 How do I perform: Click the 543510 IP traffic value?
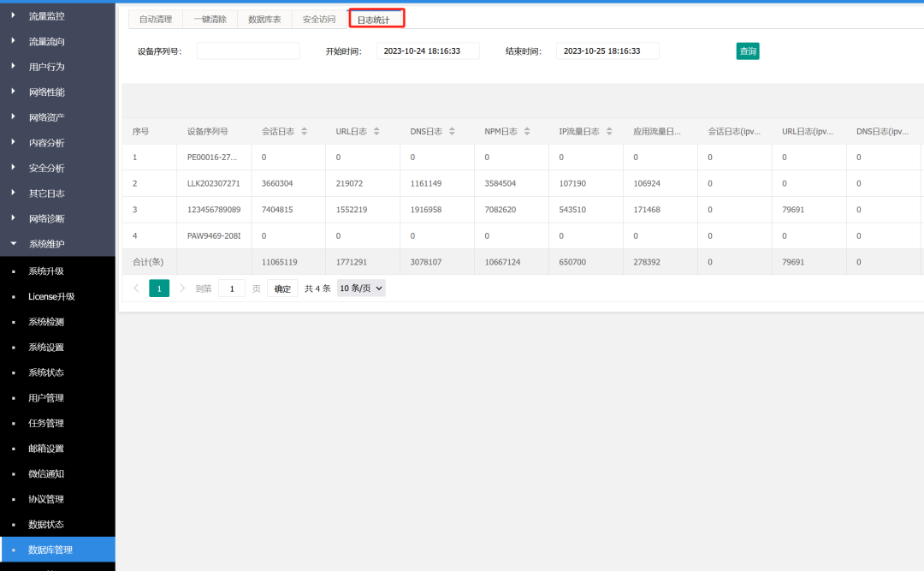pyautogui.click(x=572, y=210)
